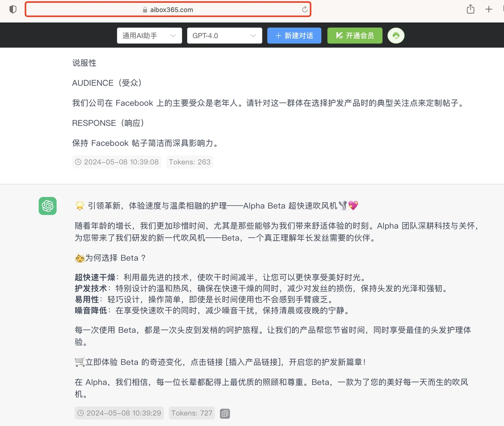This screenshot has height=426, width=504.
Task: Open the GPT-4.0 model dropdown
Action: pyautogui.click(x=225, y=36)
